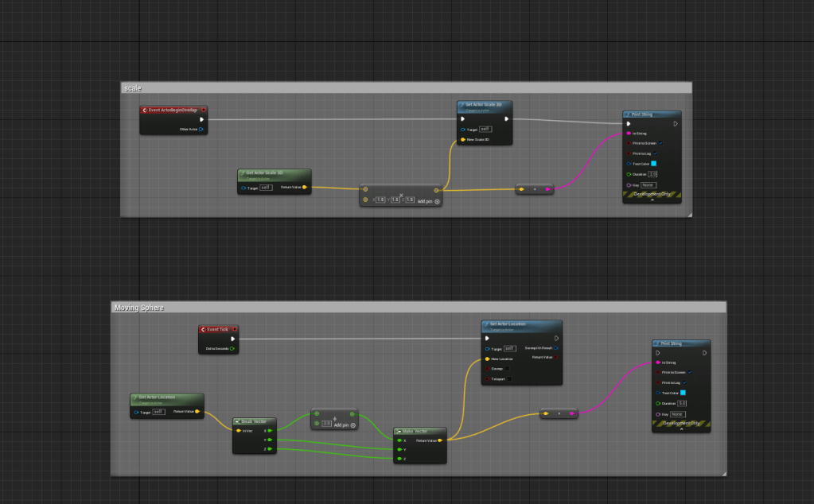The width and height of the screenshot is (814, 504).
Task: Open Text Color swatch in Moving Sphere Print String
Action: [x=683, y=393]
